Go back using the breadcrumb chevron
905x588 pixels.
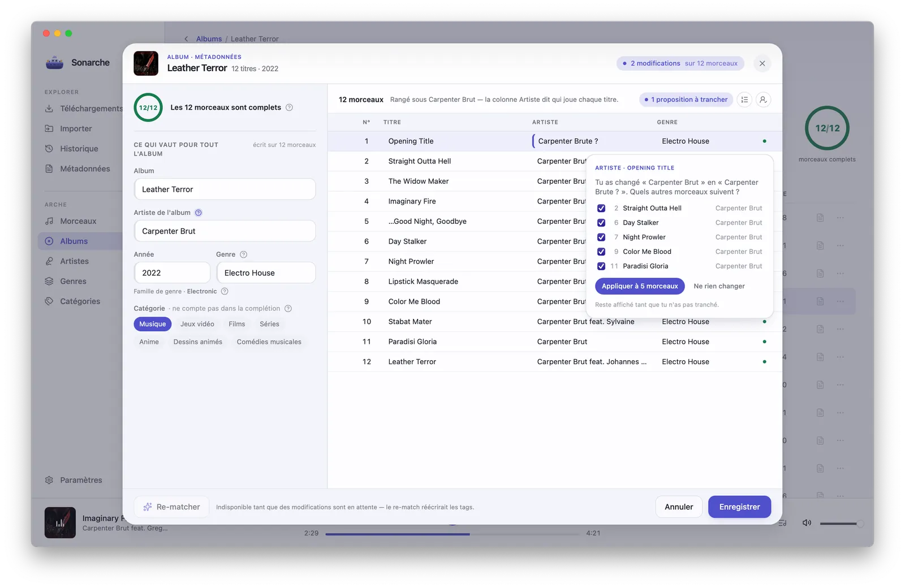186,39
